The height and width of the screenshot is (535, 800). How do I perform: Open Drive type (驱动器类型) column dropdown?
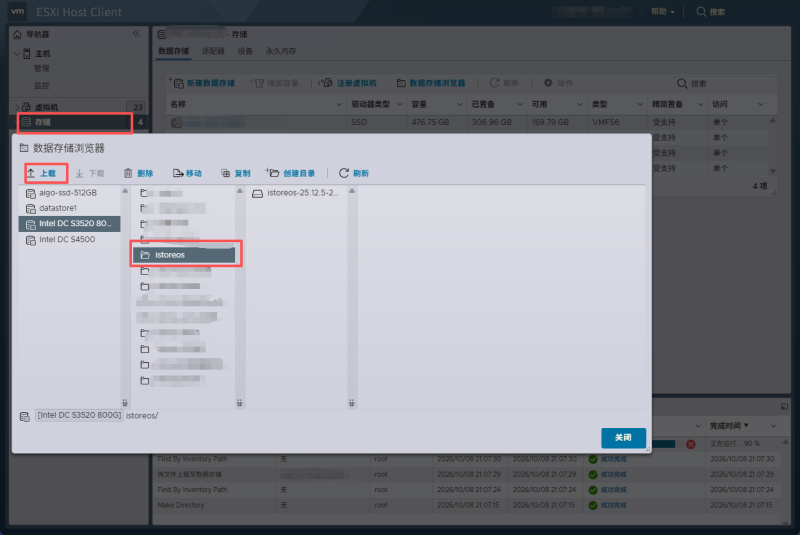point(399,105)
